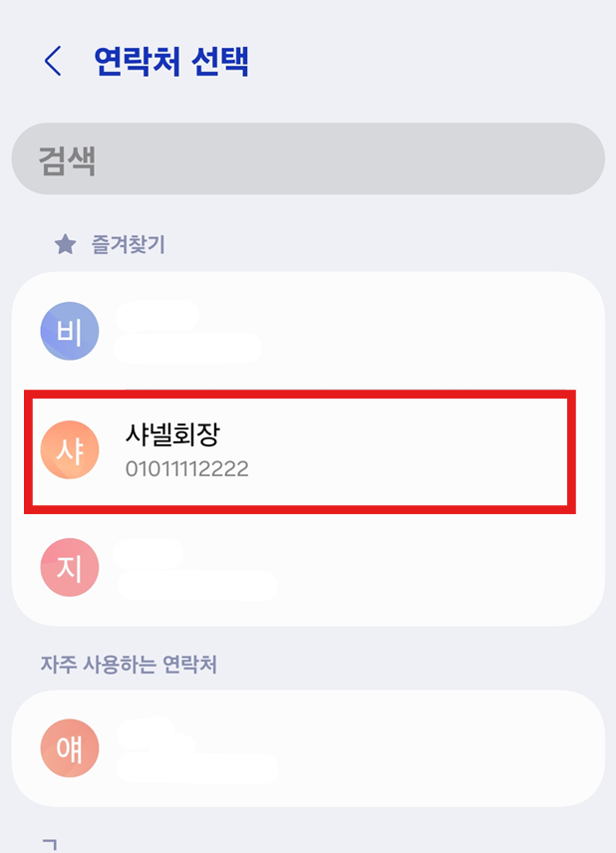
Task: Click the orange 샤 avatar of 샤넬회장
Action: click(69, 451)
